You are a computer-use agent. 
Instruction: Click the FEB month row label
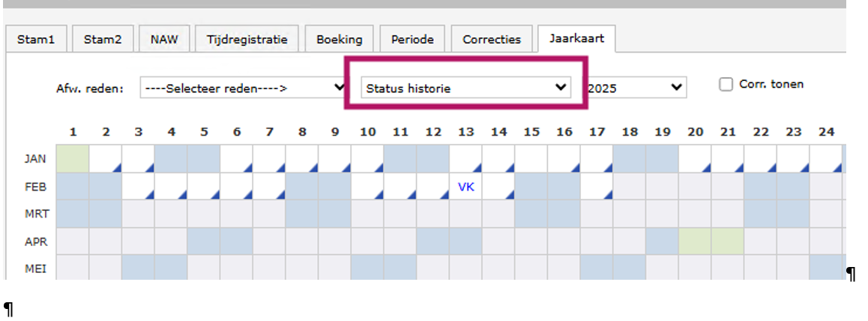(x=35, y=187)
